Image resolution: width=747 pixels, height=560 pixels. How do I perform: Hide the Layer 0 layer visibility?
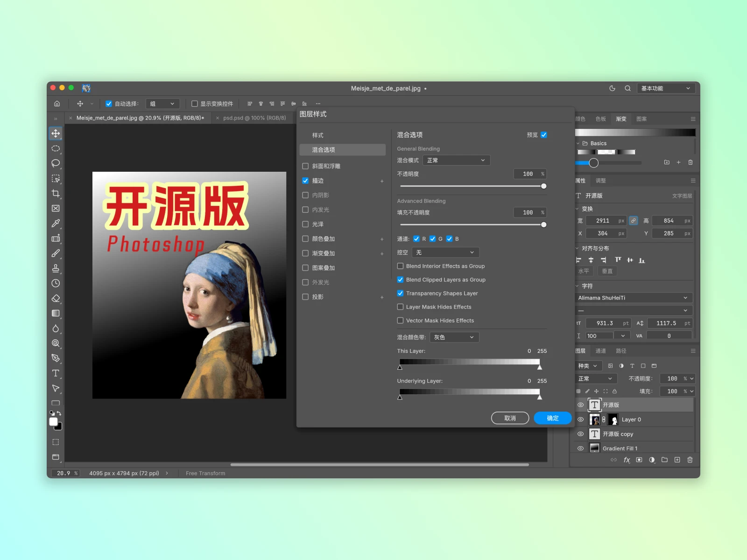tap(580, 420)
